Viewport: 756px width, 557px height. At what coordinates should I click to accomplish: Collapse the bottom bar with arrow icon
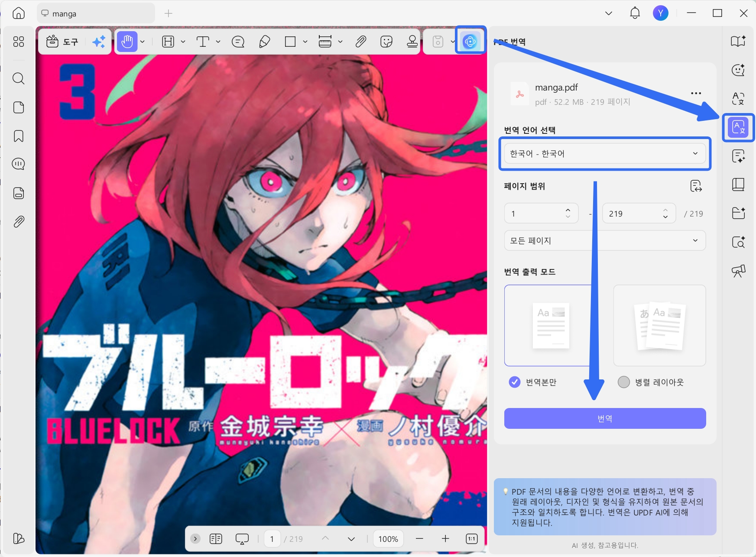click(195, 539)
